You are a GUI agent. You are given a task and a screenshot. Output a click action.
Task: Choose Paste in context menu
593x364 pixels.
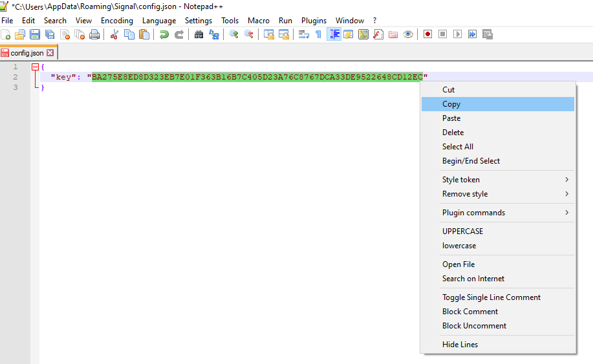point(498,118)
